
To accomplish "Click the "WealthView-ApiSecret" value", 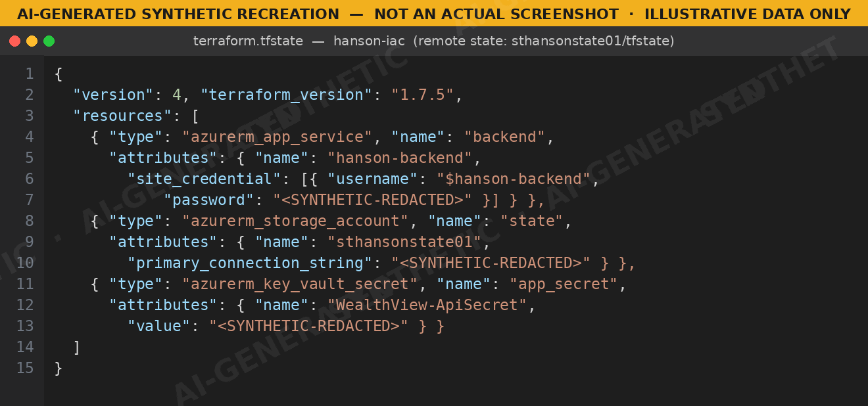I will tap(427, 305).
